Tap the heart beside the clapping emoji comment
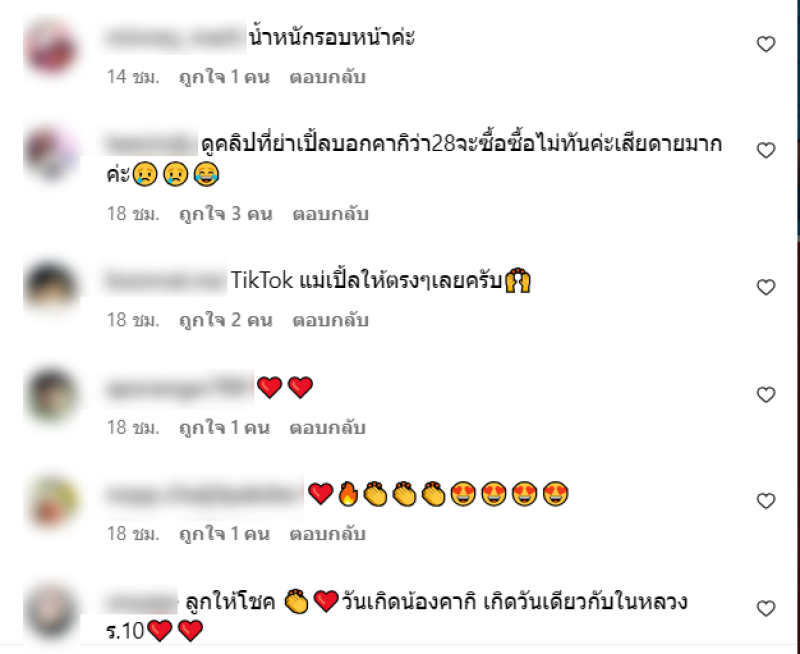 (766, 501)
